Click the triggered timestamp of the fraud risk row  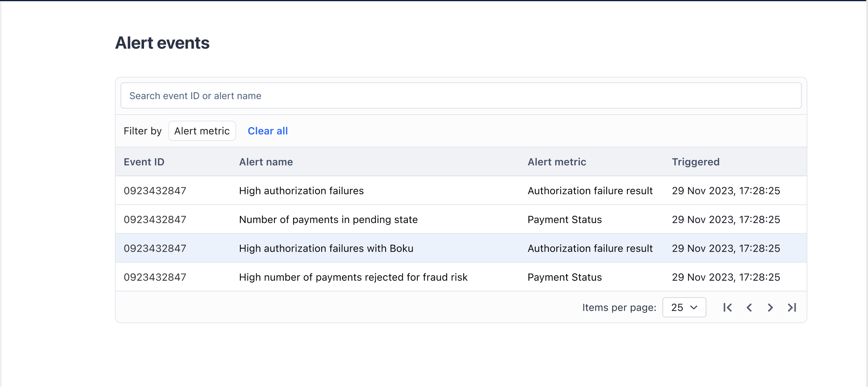(x=726, y=277)
